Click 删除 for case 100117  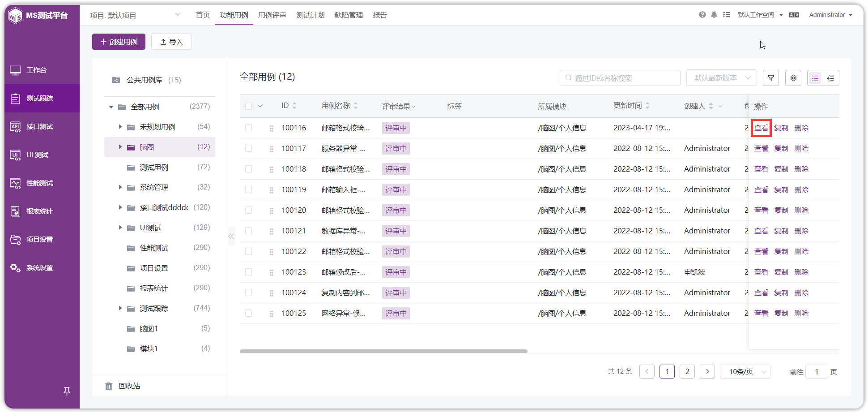801,149
